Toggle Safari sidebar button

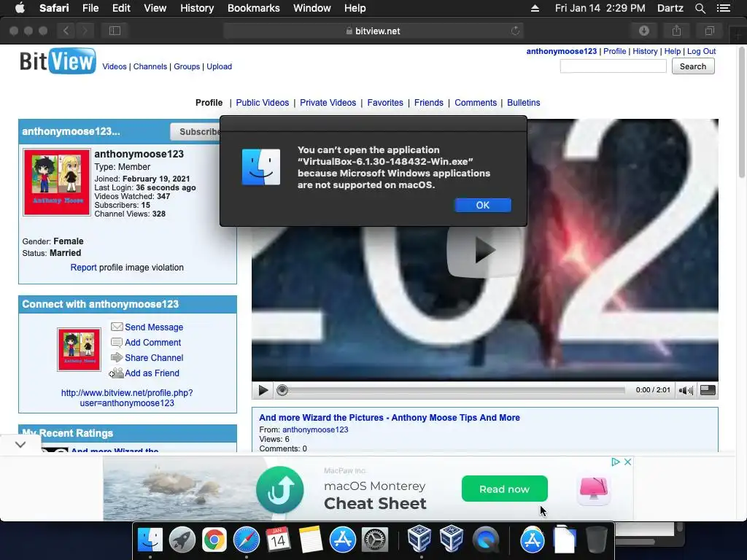point(115,31)
